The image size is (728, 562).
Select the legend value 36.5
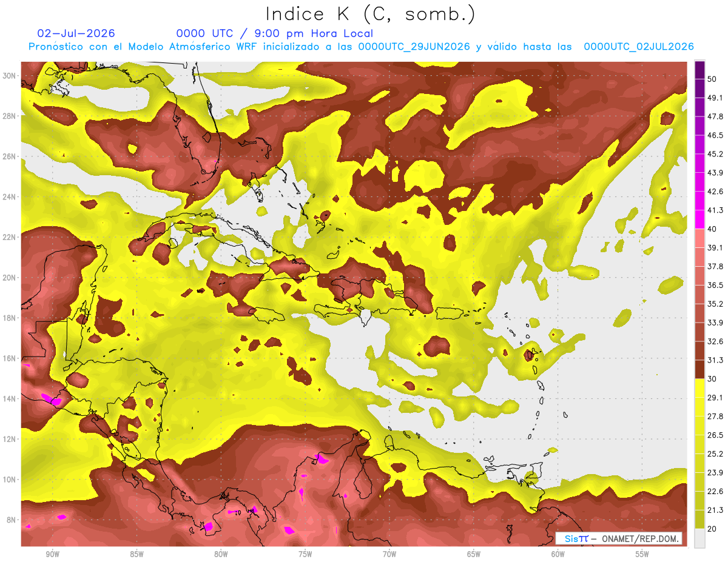[715, 285]
